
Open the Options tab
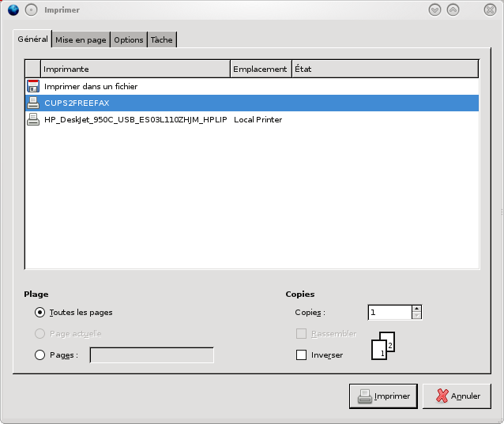tap(128, 39)
